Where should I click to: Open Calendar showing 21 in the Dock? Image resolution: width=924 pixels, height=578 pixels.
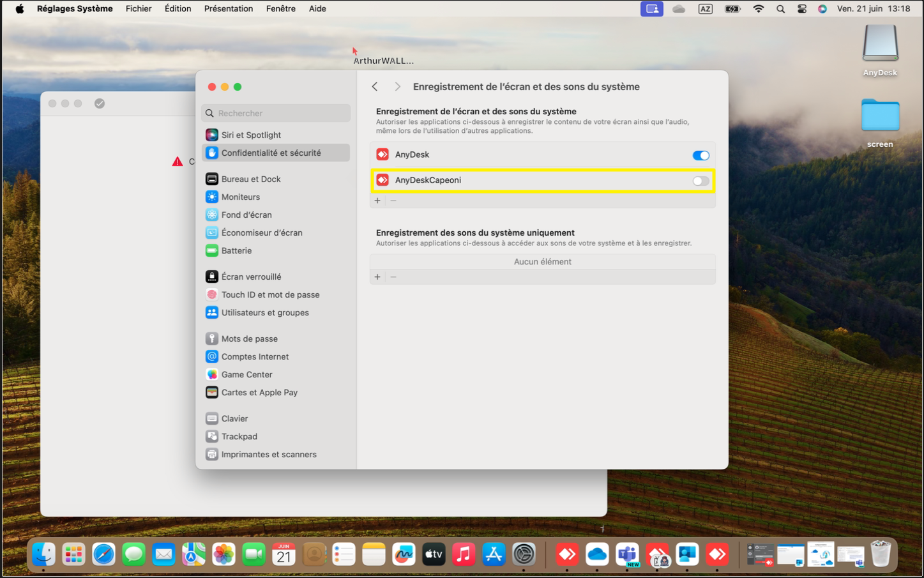(284, 554)
